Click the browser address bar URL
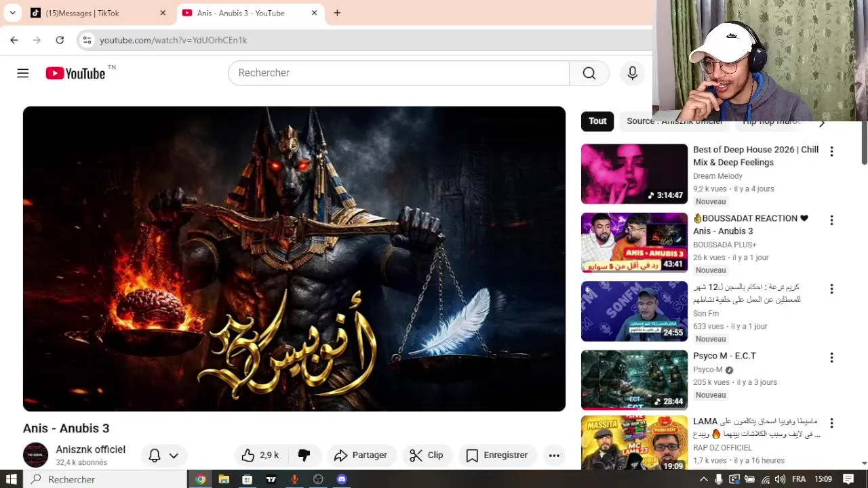This screenshot has height=488, width=868. (174, 40)
